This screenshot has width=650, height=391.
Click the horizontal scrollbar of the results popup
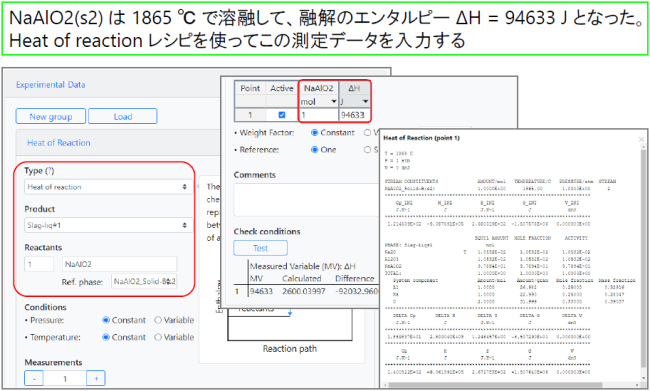point(495,385)
